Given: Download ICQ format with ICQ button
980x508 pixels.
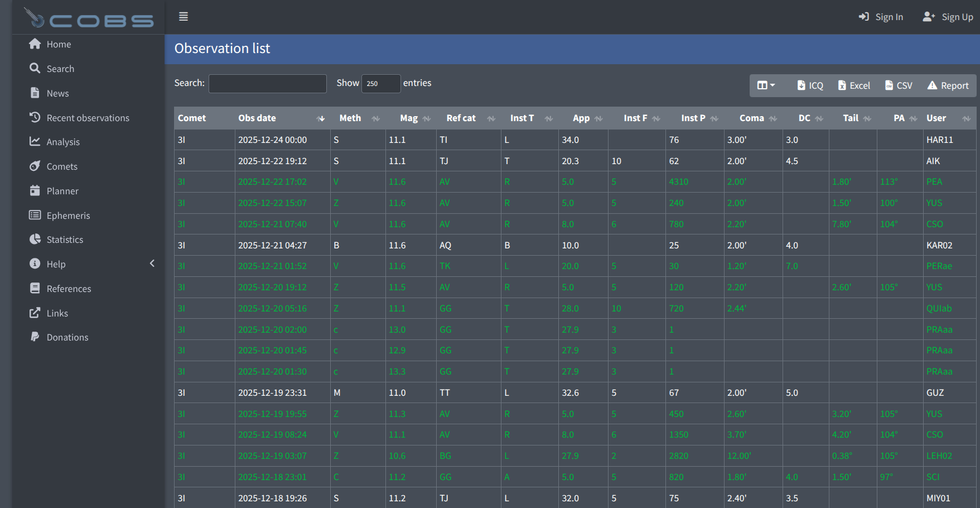Looking at the screenshot, I should tap(810, 85).
